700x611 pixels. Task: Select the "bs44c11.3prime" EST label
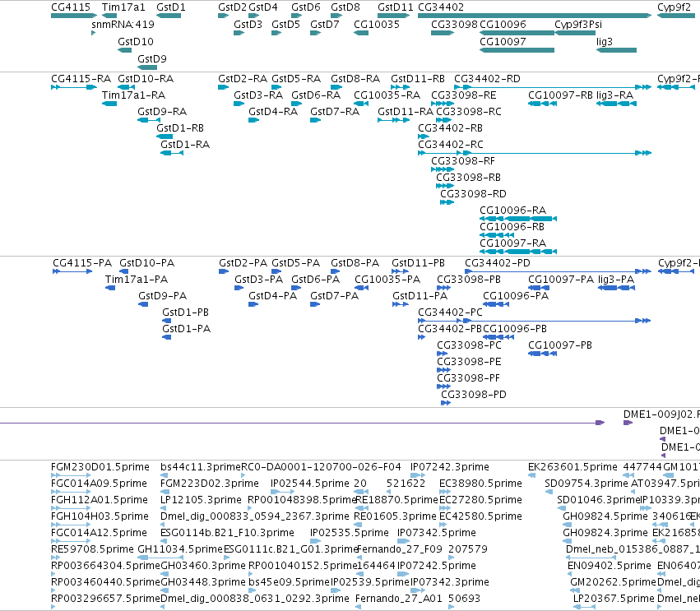coord(201,467)
